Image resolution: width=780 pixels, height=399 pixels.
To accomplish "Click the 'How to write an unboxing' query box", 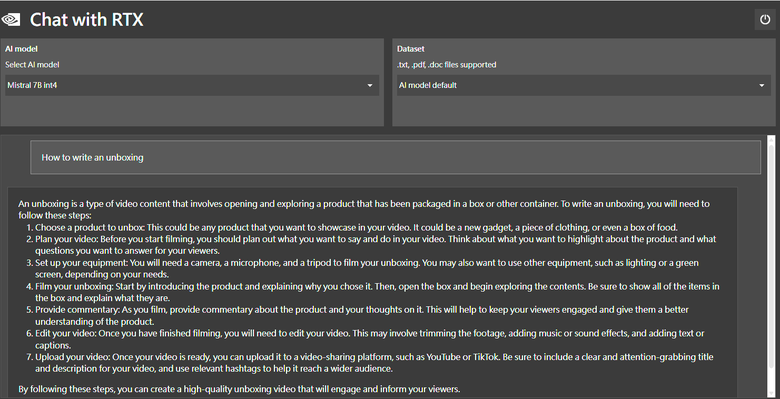I will (395, 157).
